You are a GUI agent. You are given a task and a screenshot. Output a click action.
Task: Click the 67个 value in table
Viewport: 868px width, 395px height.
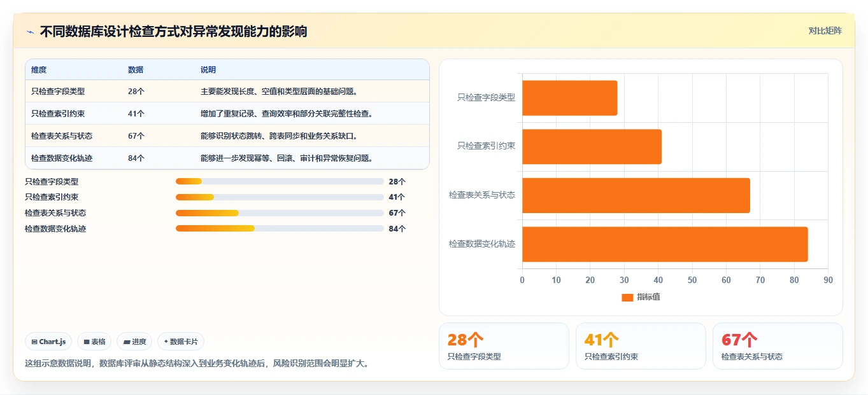coord(136,136)
